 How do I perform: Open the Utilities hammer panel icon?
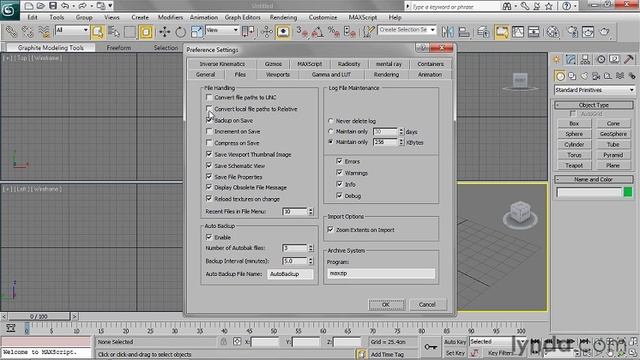pyautogui.click(x=629, y=60)
